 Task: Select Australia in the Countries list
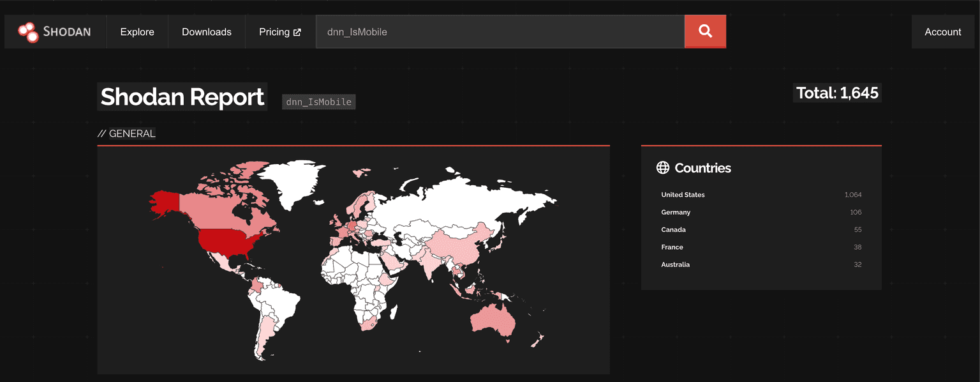675,264
